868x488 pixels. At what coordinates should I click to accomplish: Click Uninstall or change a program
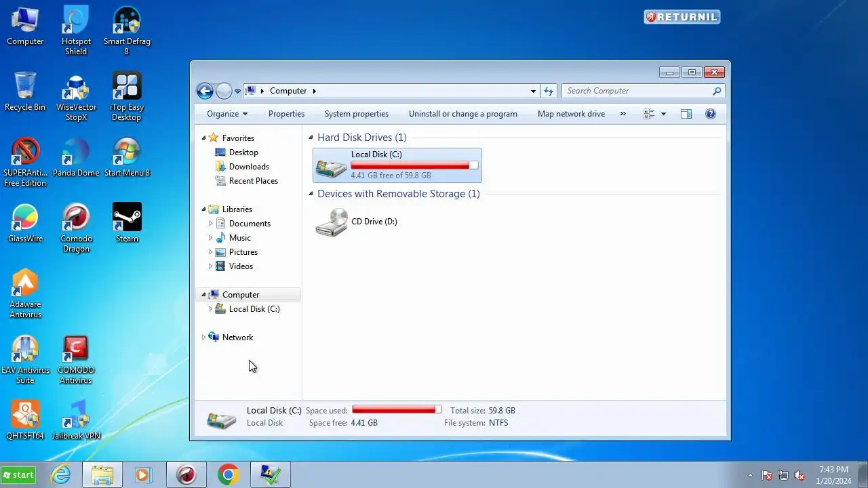click(463, 114)
